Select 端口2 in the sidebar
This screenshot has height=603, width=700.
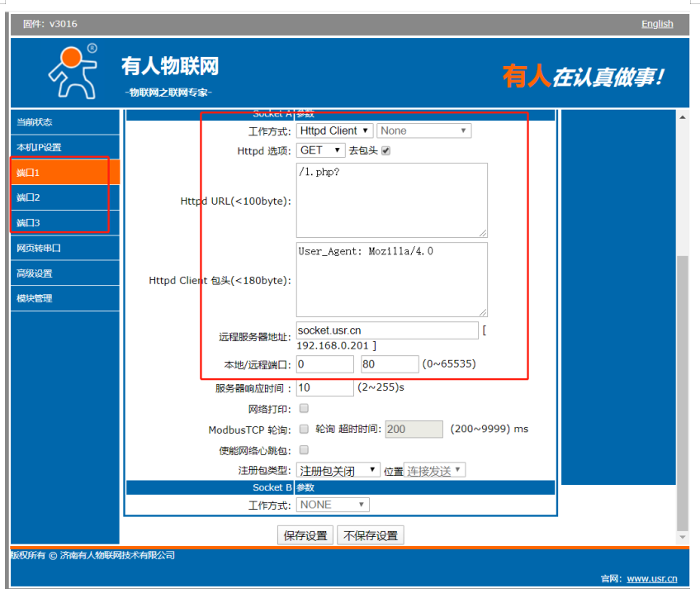pyautogui.click(x=64, y=197)
